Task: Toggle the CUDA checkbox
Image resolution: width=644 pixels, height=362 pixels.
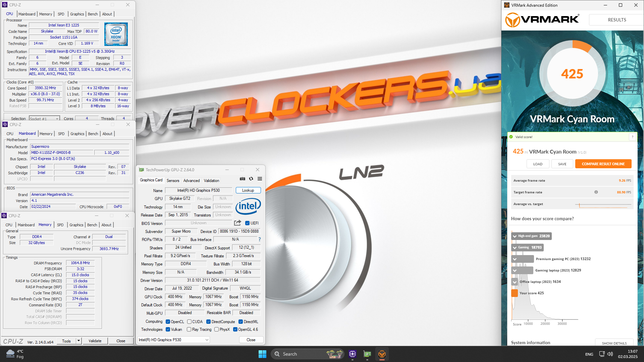Action: click(x=189, y=322)
